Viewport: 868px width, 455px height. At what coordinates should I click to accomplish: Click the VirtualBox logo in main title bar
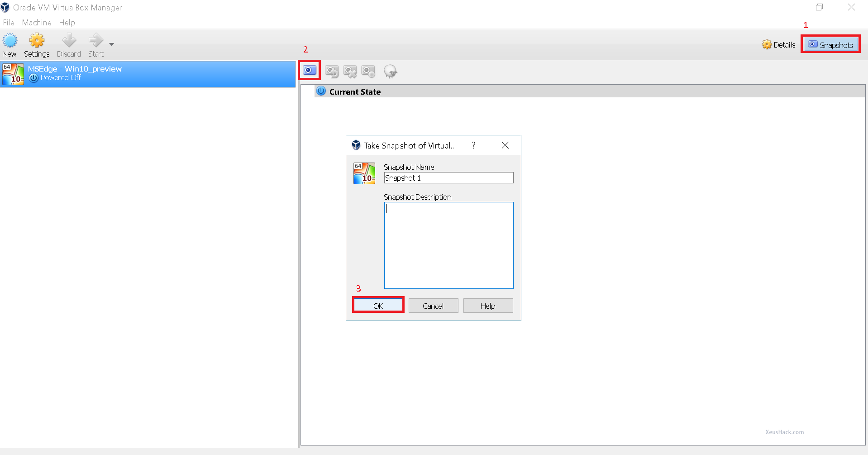point(5,7)
